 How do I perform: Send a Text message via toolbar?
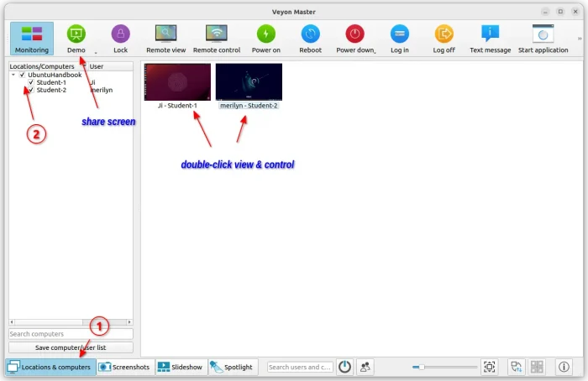point(490,34)
